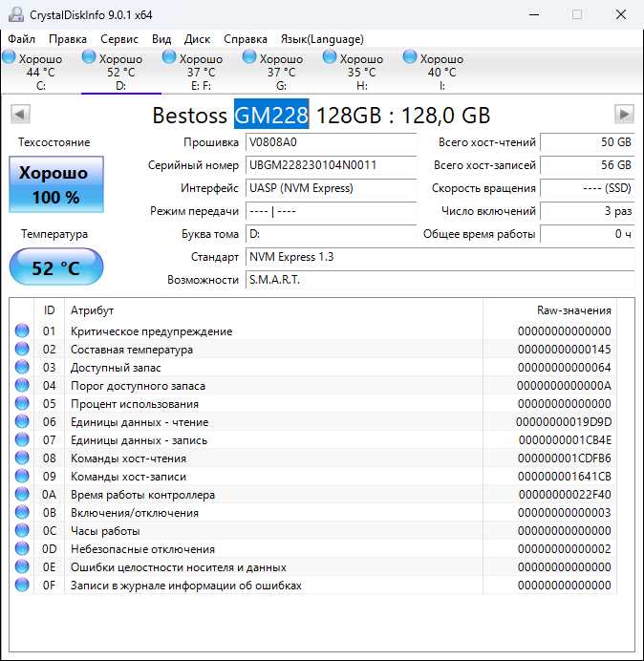Image resolution: width=644 pixels, height=661 pixels.
Task: Expand the Справка menu
Action: 246,39
